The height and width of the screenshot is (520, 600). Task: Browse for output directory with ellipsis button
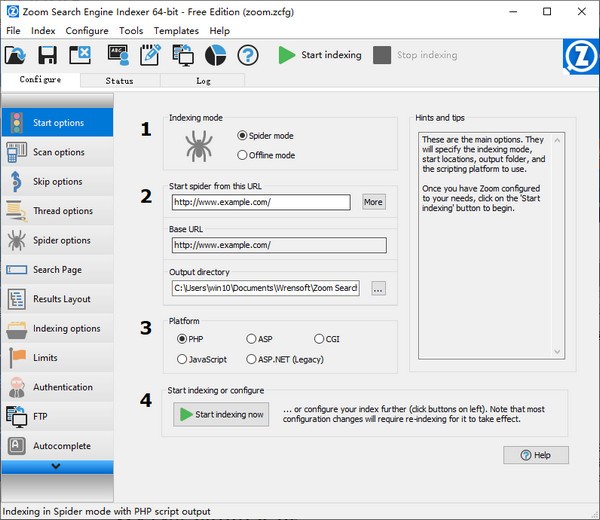coord(377,288)
